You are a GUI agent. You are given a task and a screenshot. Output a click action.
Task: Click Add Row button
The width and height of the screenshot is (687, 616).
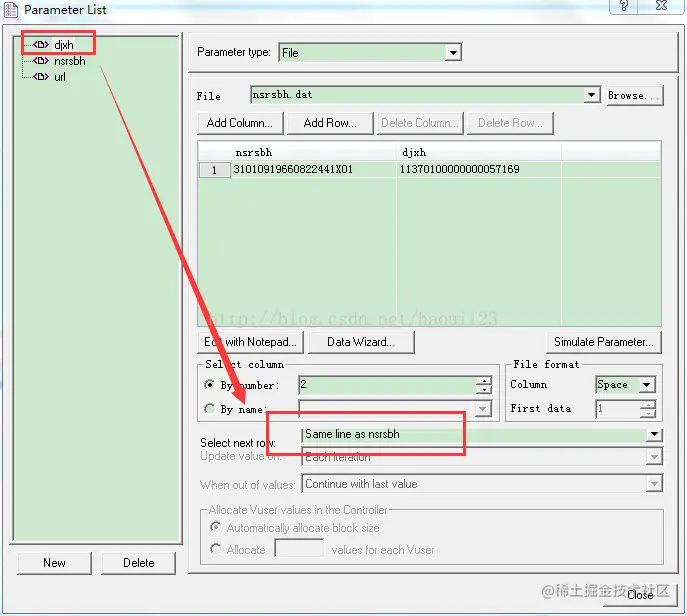[330, 123]
